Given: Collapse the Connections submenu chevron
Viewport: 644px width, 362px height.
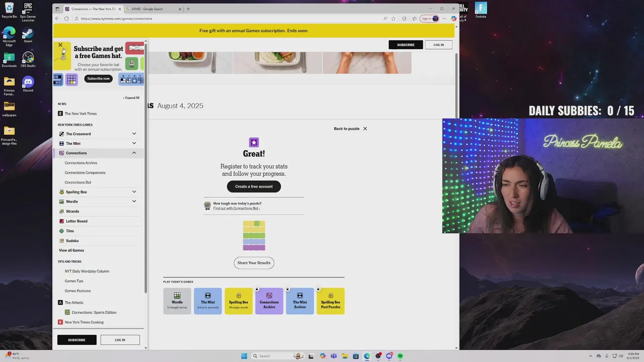Looking at the screenshot, I should (134, 153).
